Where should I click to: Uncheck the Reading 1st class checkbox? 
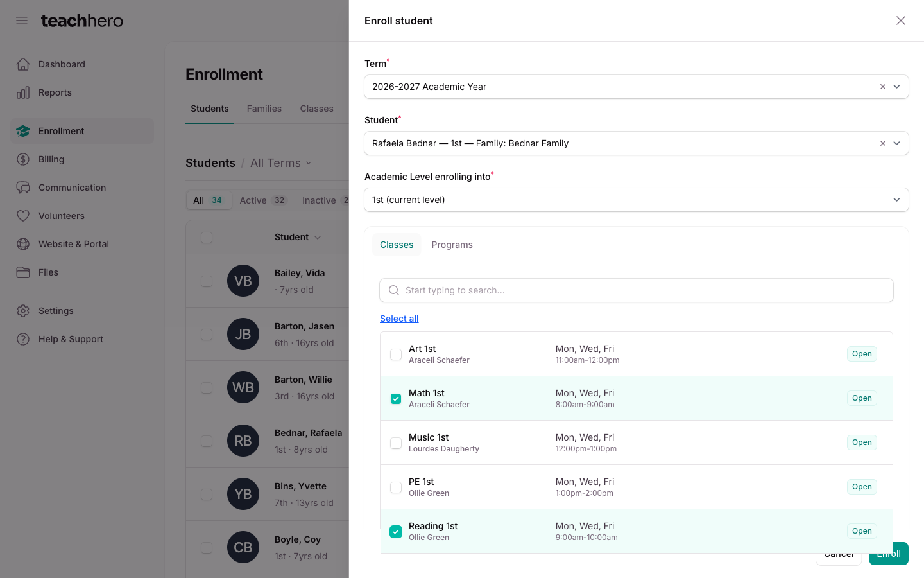pyautogui.click(x=396, y=532)
